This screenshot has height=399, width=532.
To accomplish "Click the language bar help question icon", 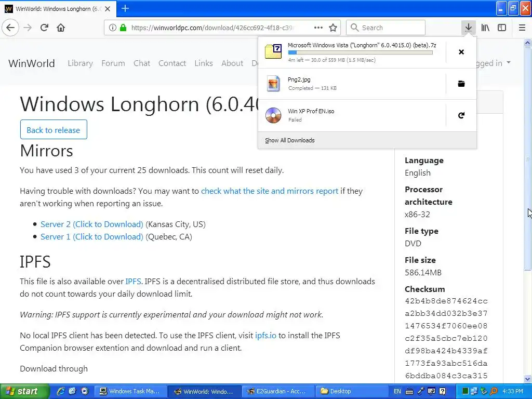I will [443, 391].
